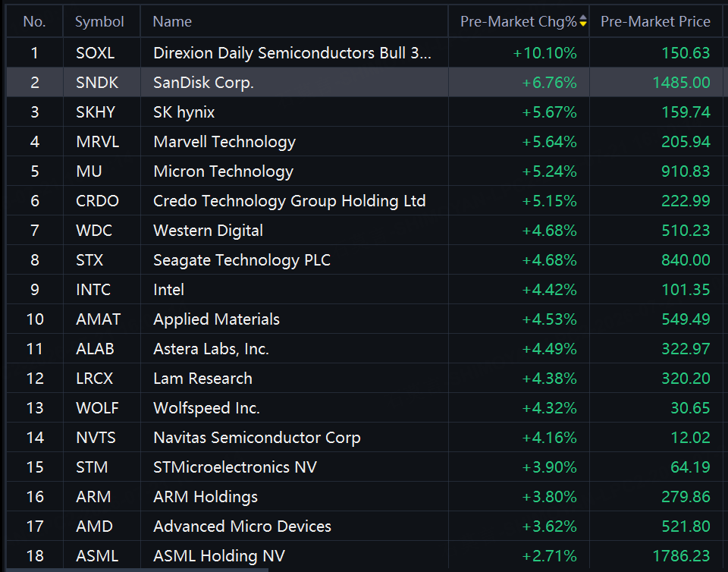Open Marvell Technology stock

(x=224, y=142)
